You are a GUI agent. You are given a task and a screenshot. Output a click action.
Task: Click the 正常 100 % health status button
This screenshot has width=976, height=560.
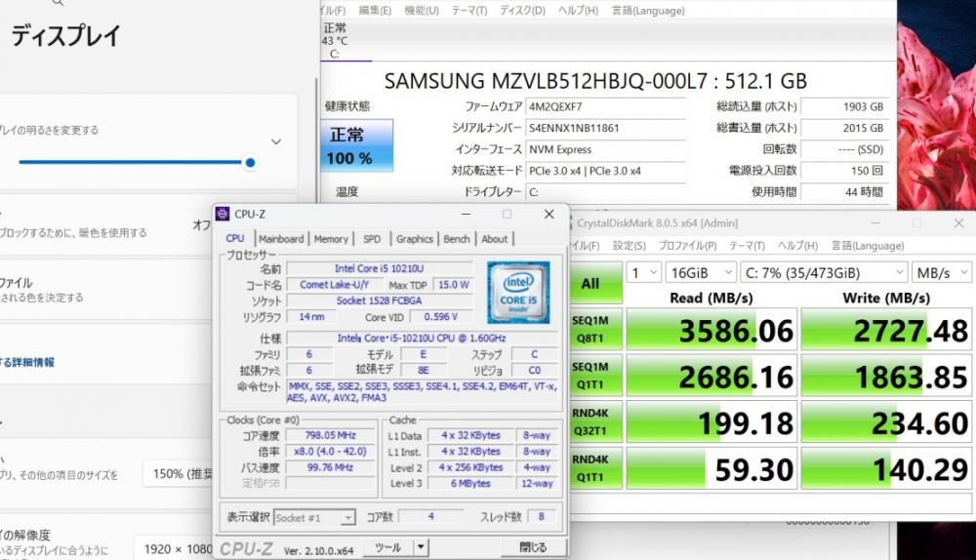click(x=356, y=145)
